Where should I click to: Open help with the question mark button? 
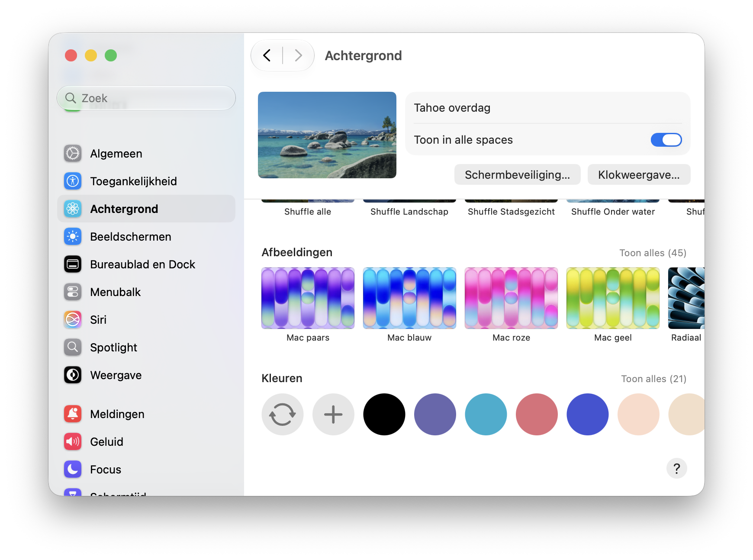[x=677, y=469]
